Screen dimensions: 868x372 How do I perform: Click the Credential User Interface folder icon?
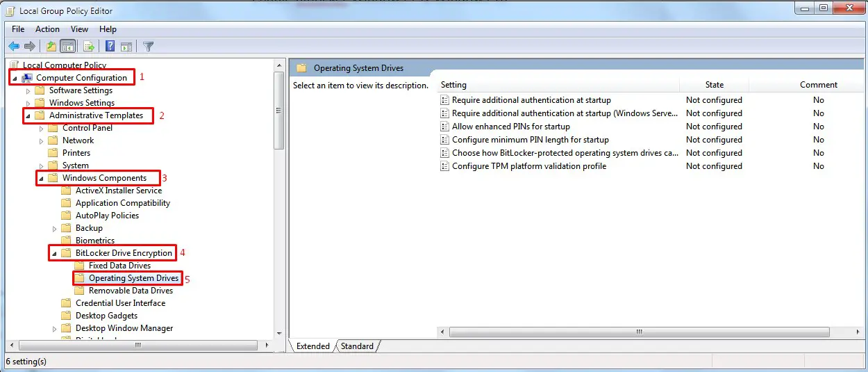[x=67, y=303]
